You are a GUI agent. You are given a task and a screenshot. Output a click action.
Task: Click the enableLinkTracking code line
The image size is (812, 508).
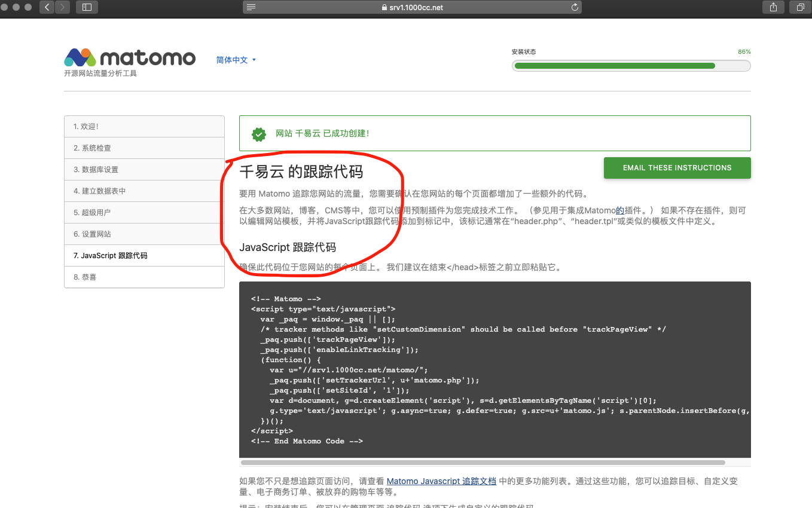coord(340,350)
